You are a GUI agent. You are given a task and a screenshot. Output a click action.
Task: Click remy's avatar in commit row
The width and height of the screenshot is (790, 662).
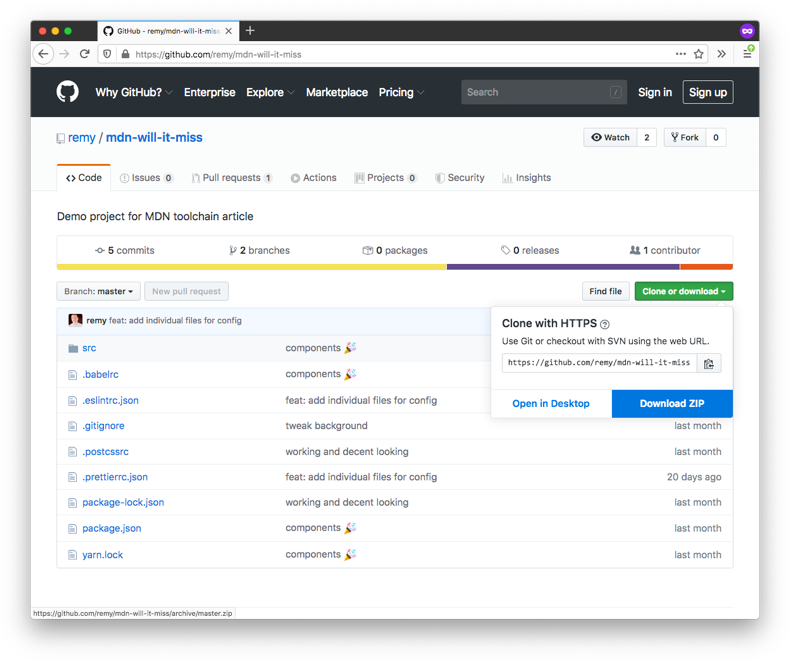[75, 320]
